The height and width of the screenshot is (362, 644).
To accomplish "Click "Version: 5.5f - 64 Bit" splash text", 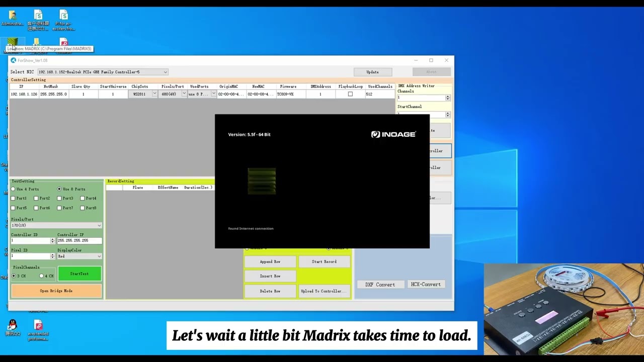I will pyautogui.click(x=249, y=135).
